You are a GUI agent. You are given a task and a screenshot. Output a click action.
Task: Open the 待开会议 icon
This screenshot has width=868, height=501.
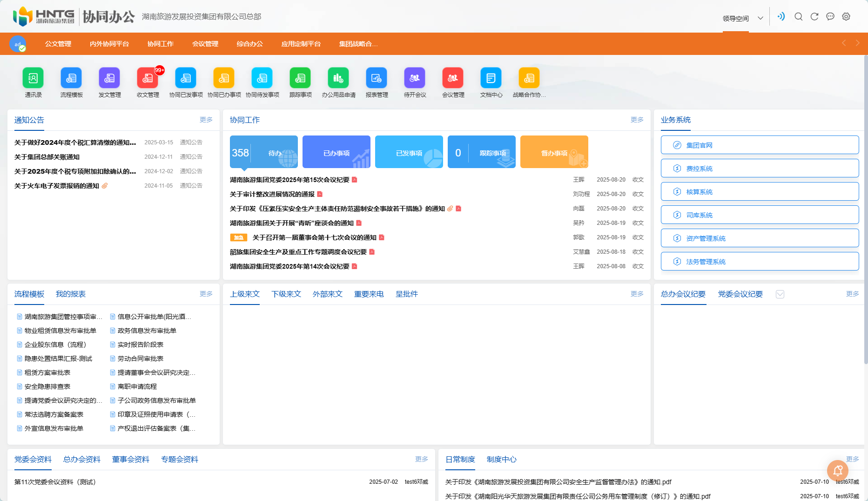[415, 78]
